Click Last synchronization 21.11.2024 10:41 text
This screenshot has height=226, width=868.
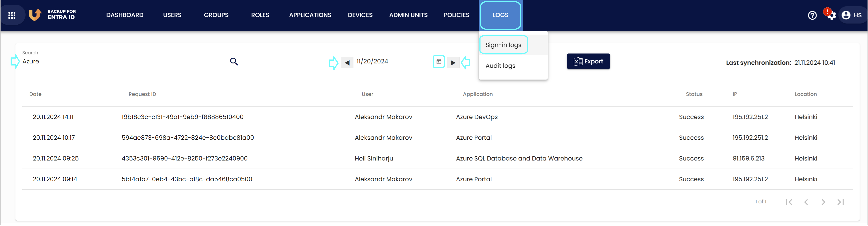pyautogui.click(x=780, y=63)
